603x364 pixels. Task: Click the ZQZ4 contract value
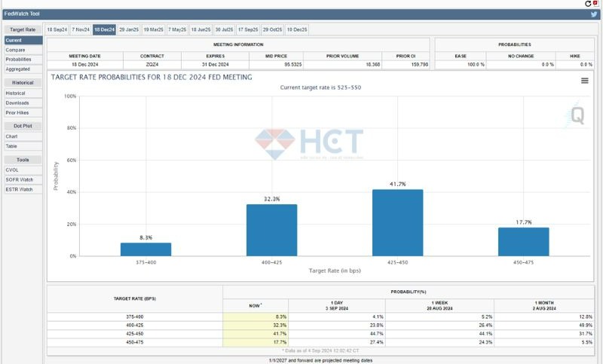pyautogui.click(x=152, y=65)
